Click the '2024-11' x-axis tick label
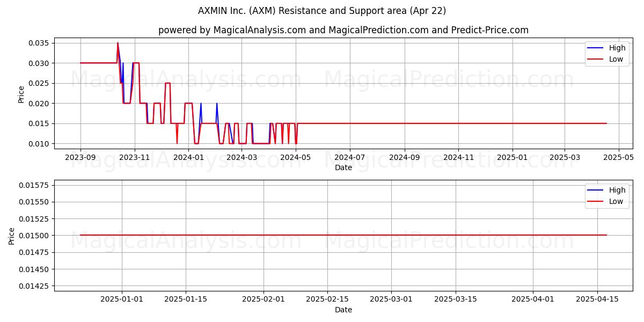 pyautogui.click(x=458, y=158)
